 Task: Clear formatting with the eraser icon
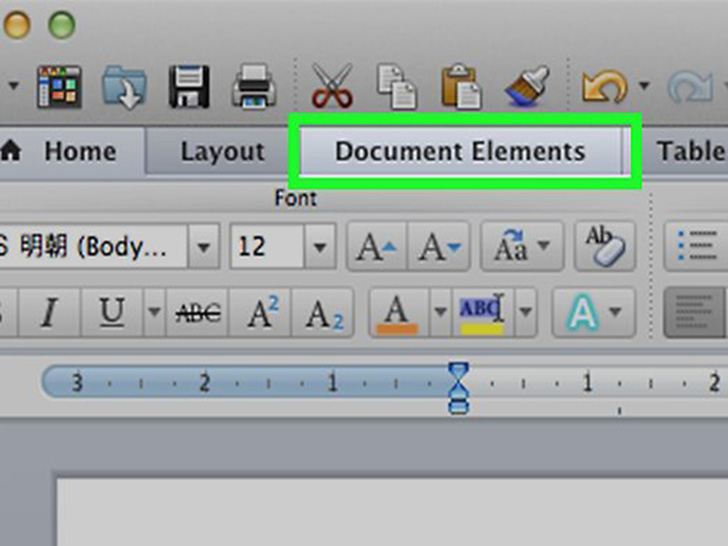(605, 247)
